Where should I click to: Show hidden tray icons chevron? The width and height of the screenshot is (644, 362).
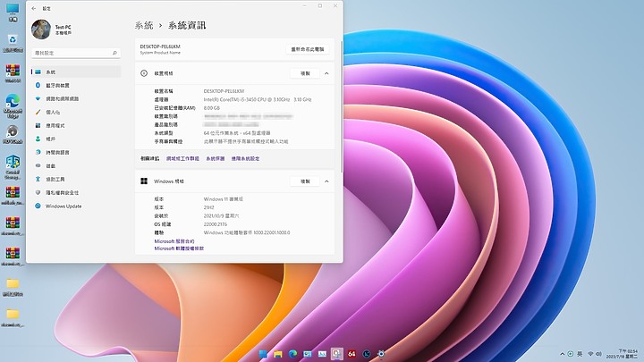click(562, 354)
